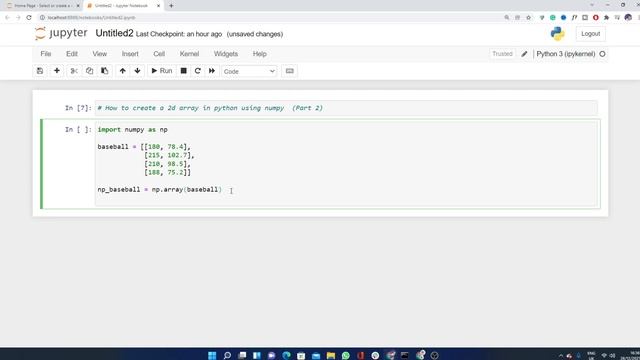Restart the kernel circular arrow icon
Screen dimensions: 640x360
(x=198, y=71)
